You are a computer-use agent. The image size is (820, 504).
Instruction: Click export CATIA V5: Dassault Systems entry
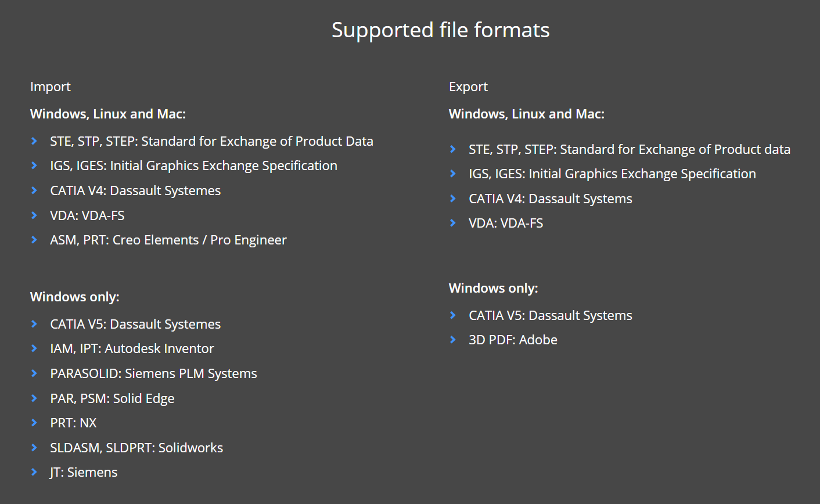[551, 315]
